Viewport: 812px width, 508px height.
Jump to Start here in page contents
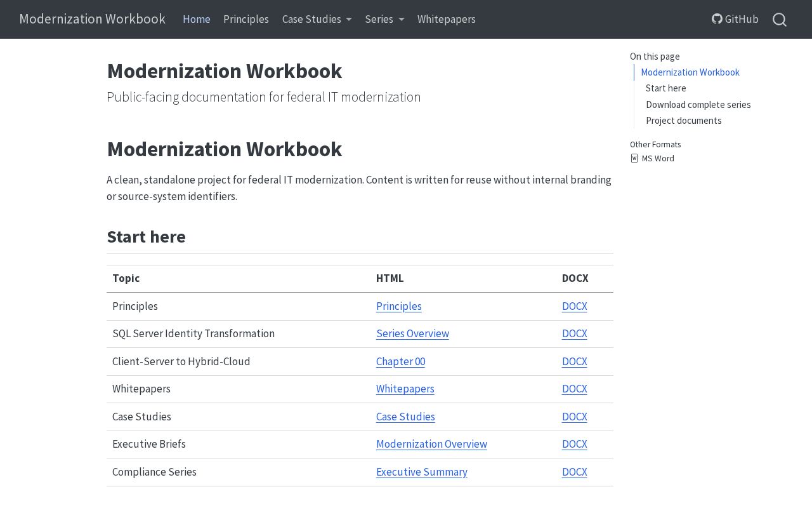coord(666,88)
